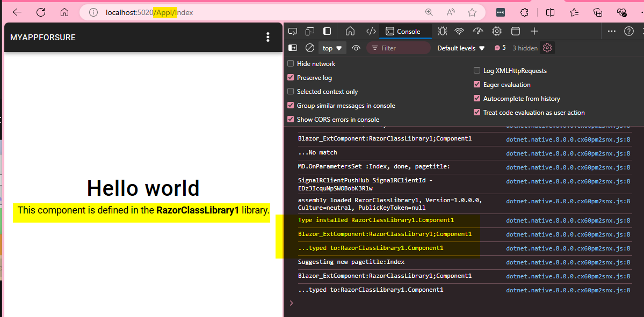Uncheck the Preserve log option
The height and width of the screenshot is (317, 644).
[291, 78]
